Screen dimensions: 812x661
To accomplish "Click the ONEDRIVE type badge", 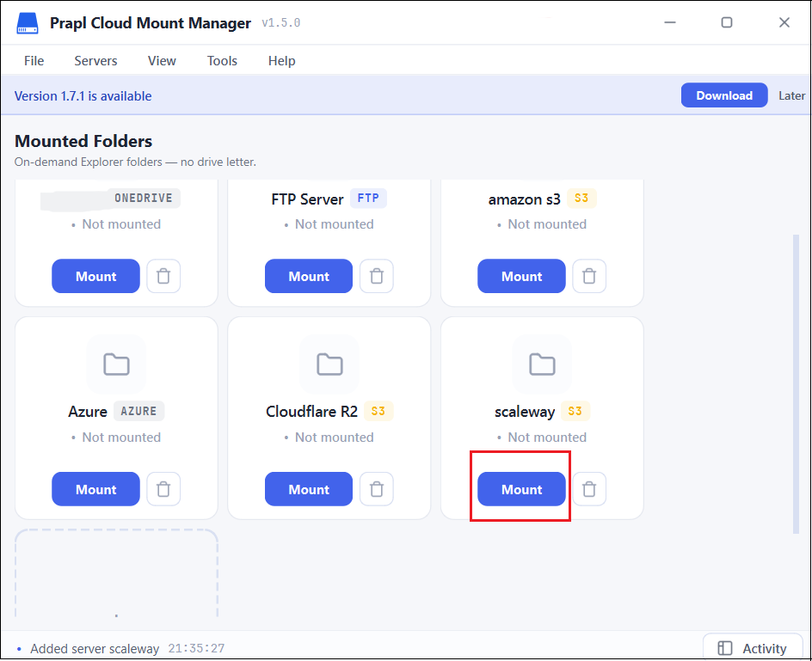I will tap(144, 199).
